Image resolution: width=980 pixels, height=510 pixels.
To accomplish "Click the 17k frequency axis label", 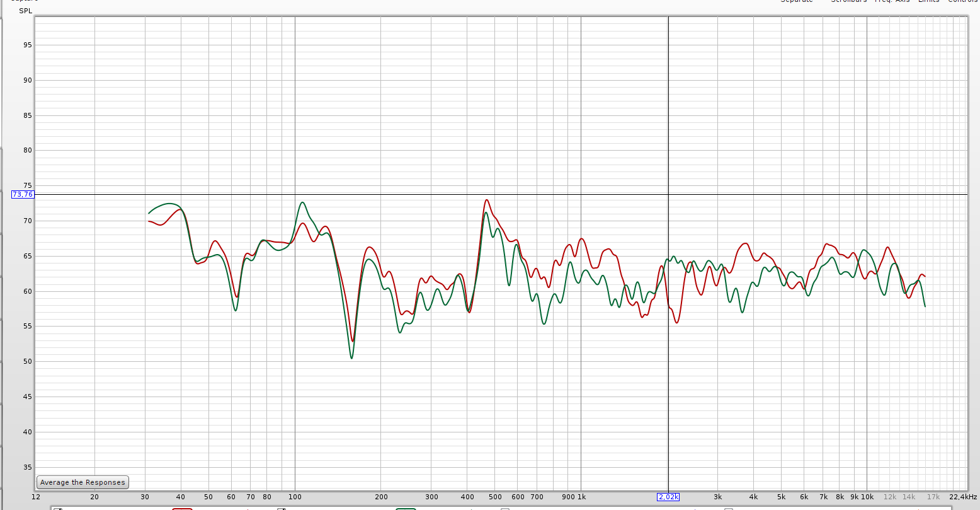I will coord(933,497).
